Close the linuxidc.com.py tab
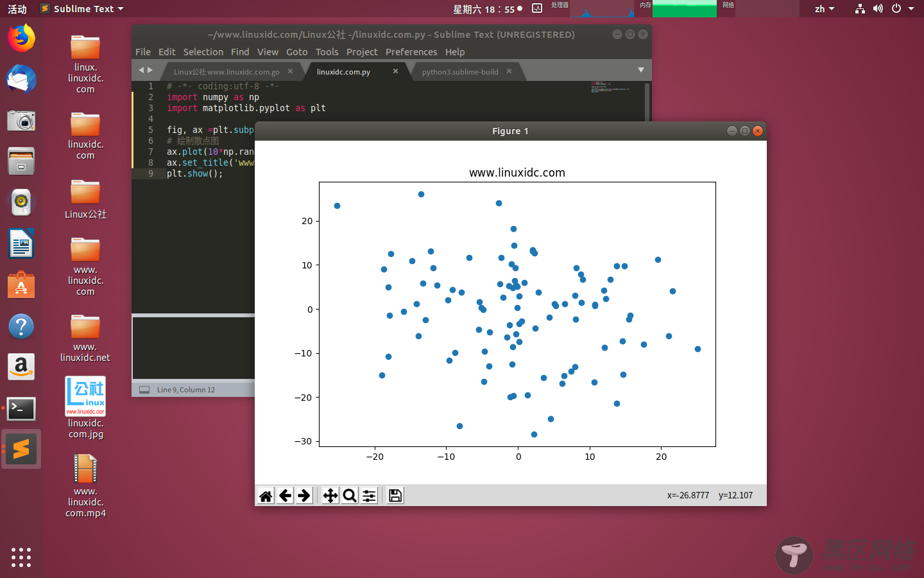Viewport: 924px width, 578px height. pyautogui.click(x=395, y=71)
